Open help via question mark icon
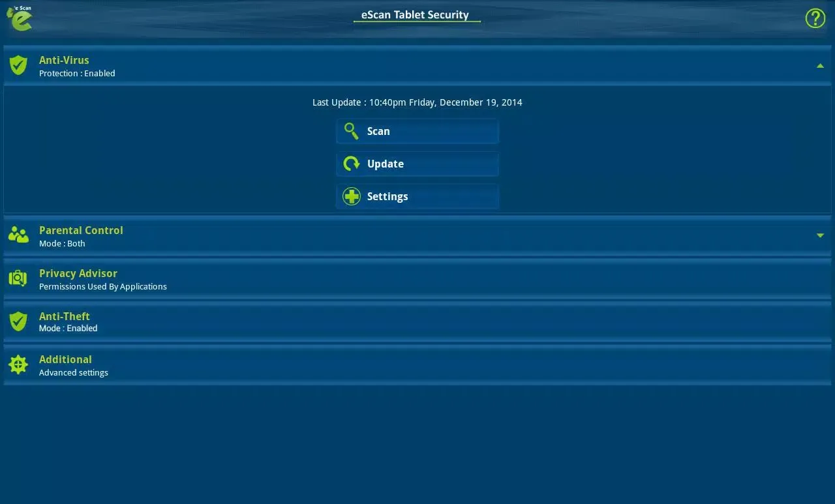This screenshot has width=835, height=504. [x=815, y=18]
